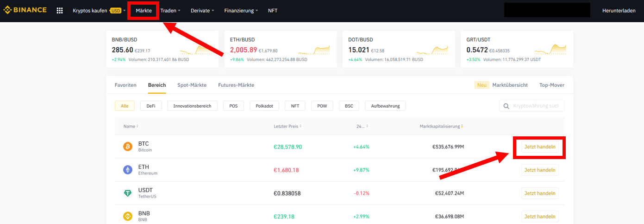Click Jetzt handeln for BNB
644x224 pixels.
(x=540, y=216)
